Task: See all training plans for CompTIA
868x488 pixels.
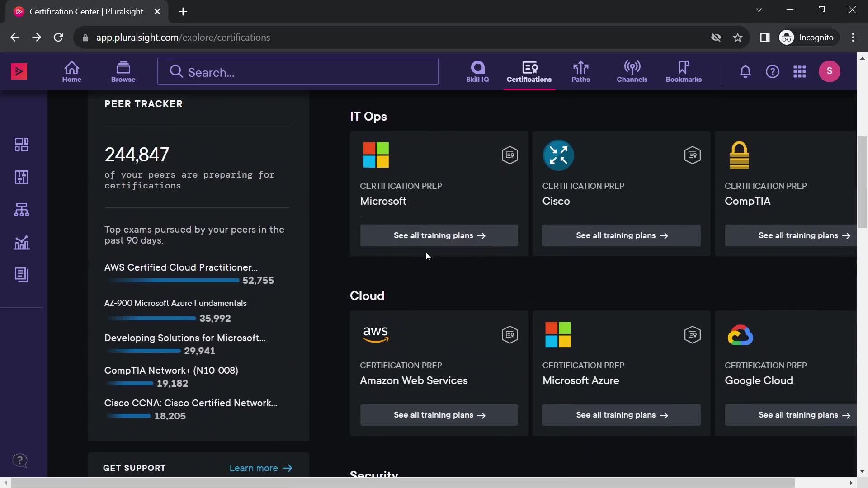Action: [791, 235]
